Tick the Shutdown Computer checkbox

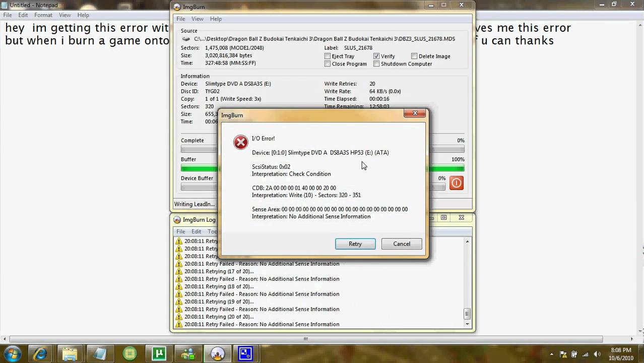(x=376, y=64)
